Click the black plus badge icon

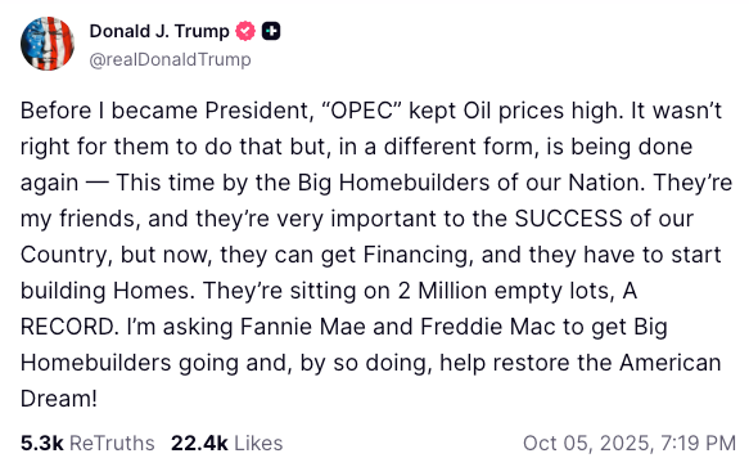[x=271, y=32]
